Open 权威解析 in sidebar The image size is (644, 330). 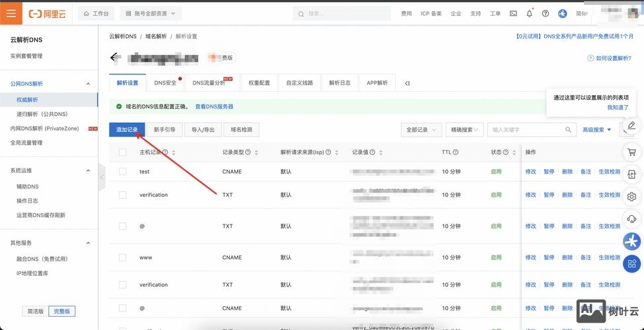49,100
